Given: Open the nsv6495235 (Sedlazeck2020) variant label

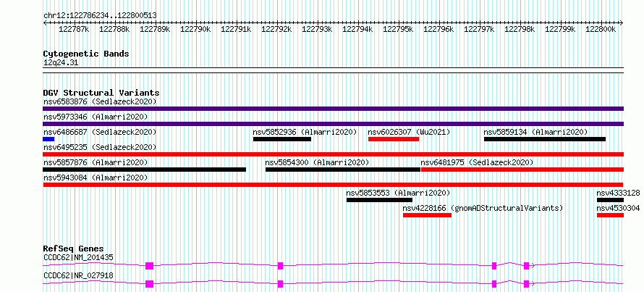Looking at the screenshot, I should tap(100, 147).
